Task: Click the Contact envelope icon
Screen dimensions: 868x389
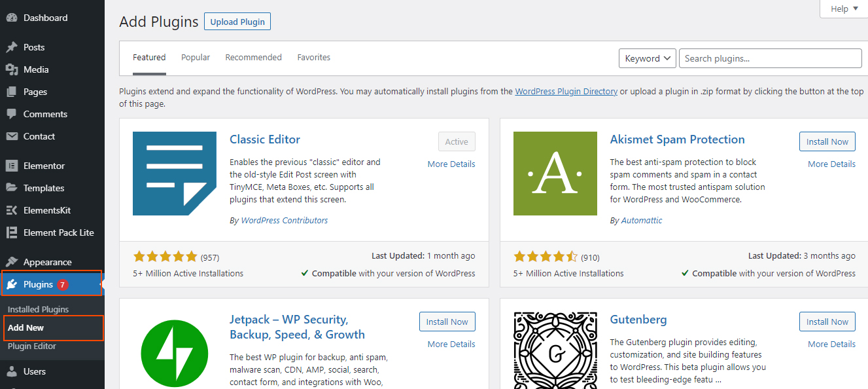Action: tap(12, 136)
